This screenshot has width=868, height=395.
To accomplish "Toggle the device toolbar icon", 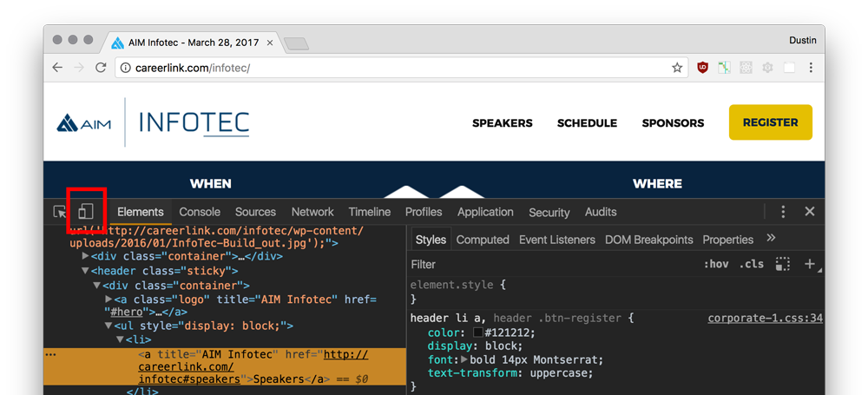I will coord(85,211).
